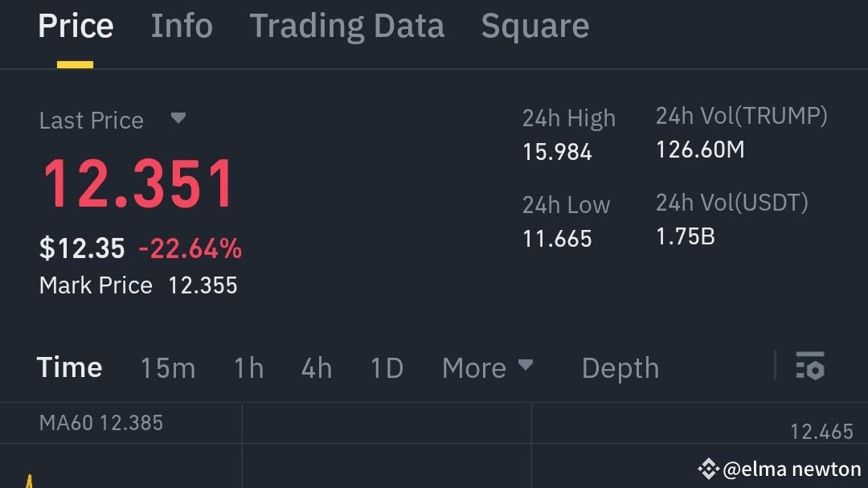The height and width of the screenshot is (488, 868).
Task: Expand the Last Price dropdown arrow
Action: coord(178,119)
